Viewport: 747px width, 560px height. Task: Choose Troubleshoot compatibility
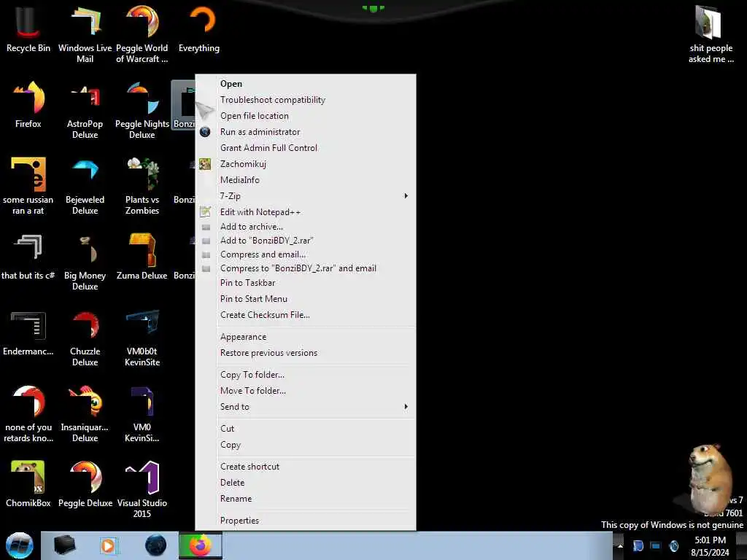pyautogui.click(x=306, y=99)
